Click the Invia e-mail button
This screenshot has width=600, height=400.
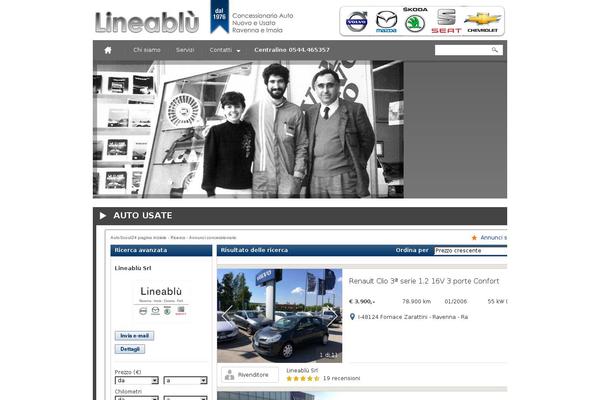[134, 336]
